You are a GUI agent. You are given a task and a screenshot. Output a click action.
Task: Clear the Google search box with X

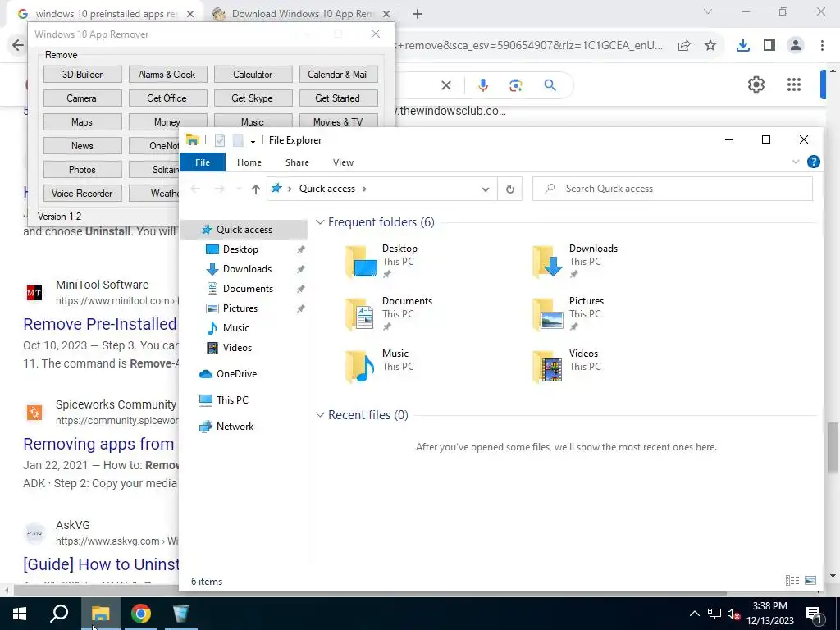[x=445, y=85]
